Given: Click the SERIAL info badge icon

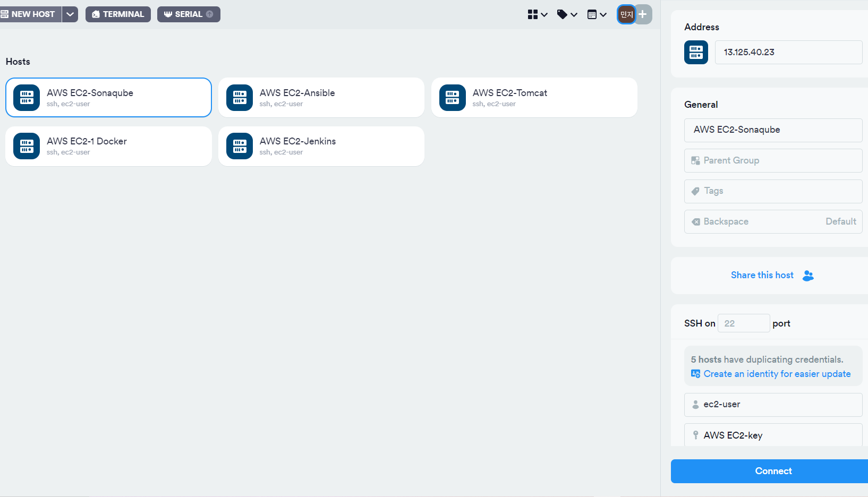Looking at the screenshot, I should pos(210,14).
